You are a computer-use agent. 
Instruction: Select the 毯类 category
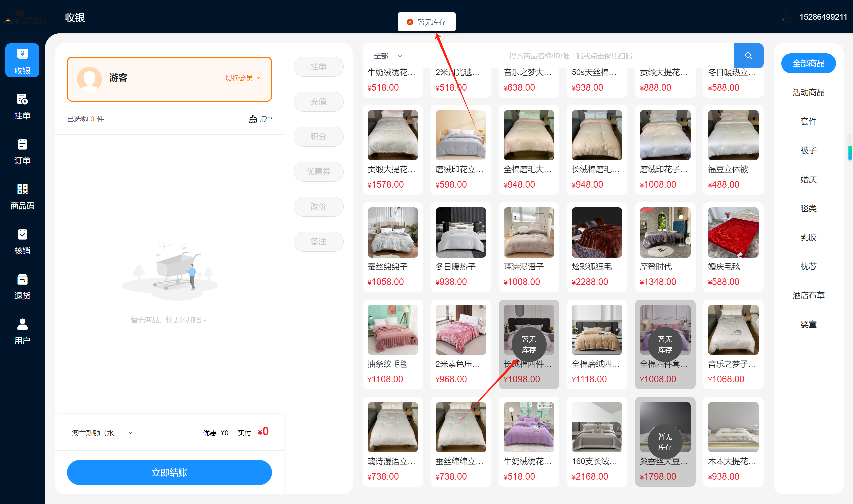pos(808,208)
